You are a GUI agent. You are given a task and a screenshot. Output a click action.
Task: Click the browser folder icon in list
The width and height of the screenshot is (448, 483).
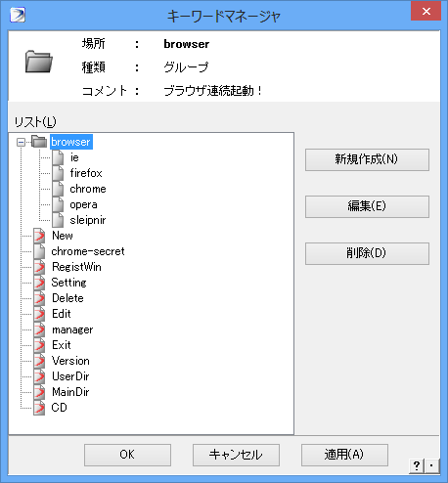39,142
